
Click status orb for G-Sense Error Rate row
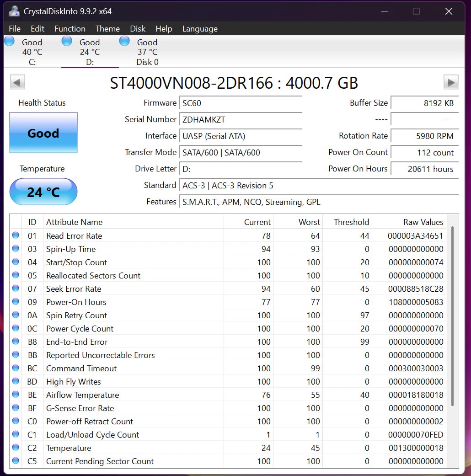[16, 407]
